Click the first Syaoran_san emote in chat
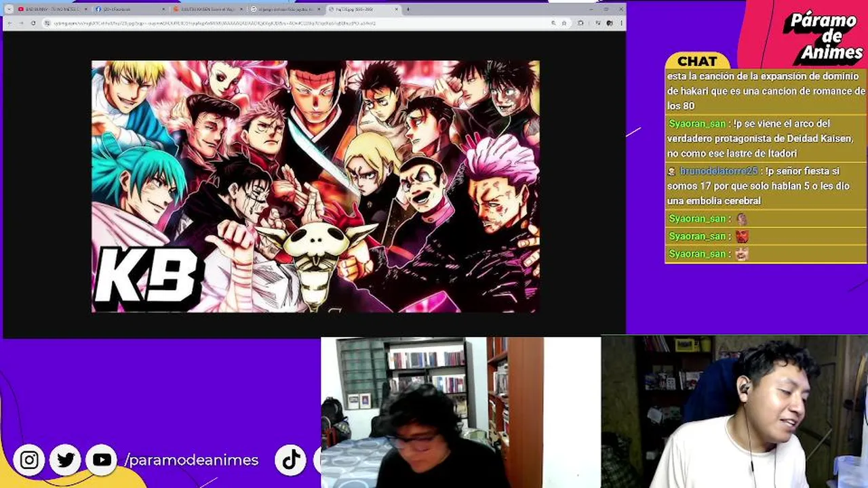The width and height of the screenshot is (868, 488). 742,219
